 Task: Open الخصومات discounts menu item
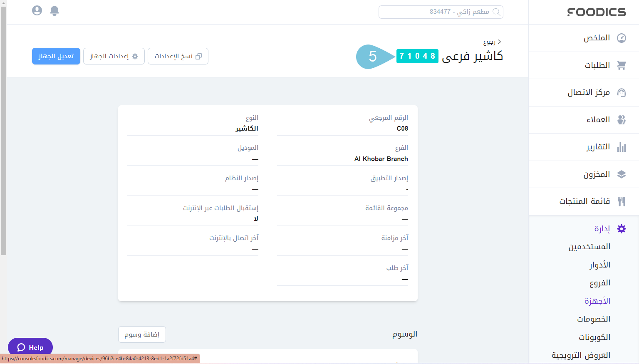(593, 319)
